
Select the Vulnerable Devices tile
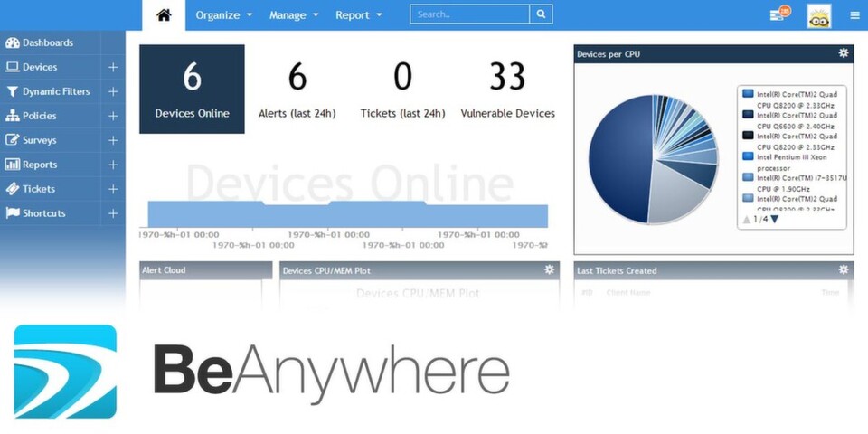tap(507, 90)
